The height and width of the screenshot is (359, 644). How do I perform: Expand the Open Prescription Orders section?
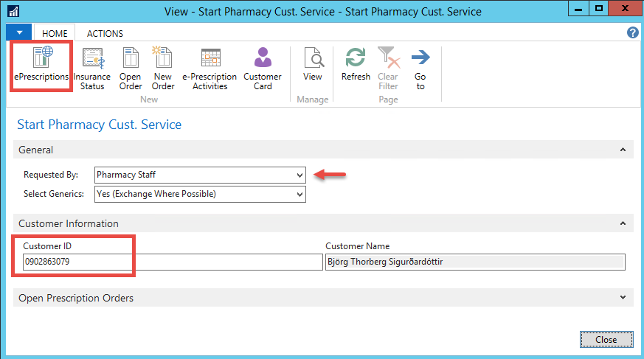623,298
